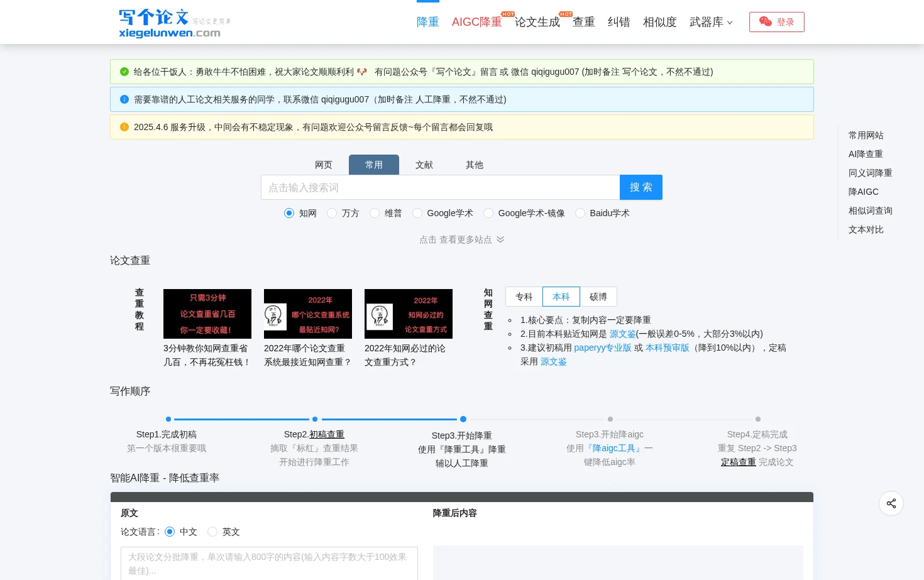Jump to AI降查重 in side menu
924x580 pixels.
[866, 154]
